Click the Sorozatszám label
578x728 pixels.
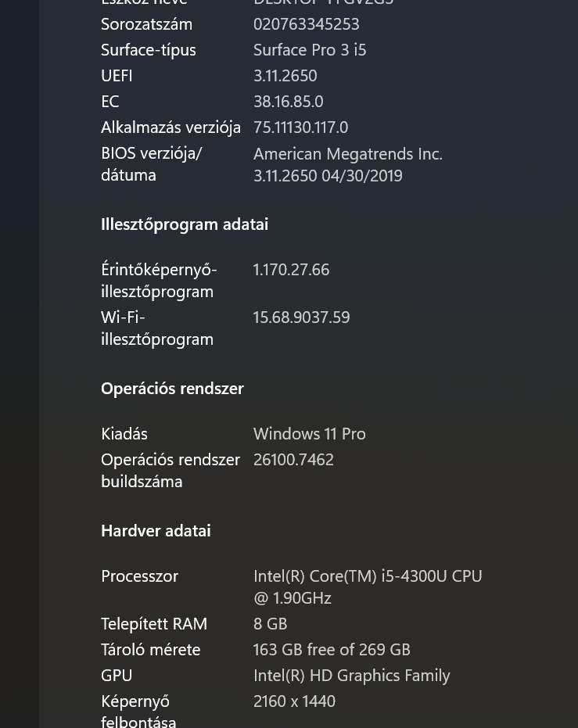click(x=146, y=24)
